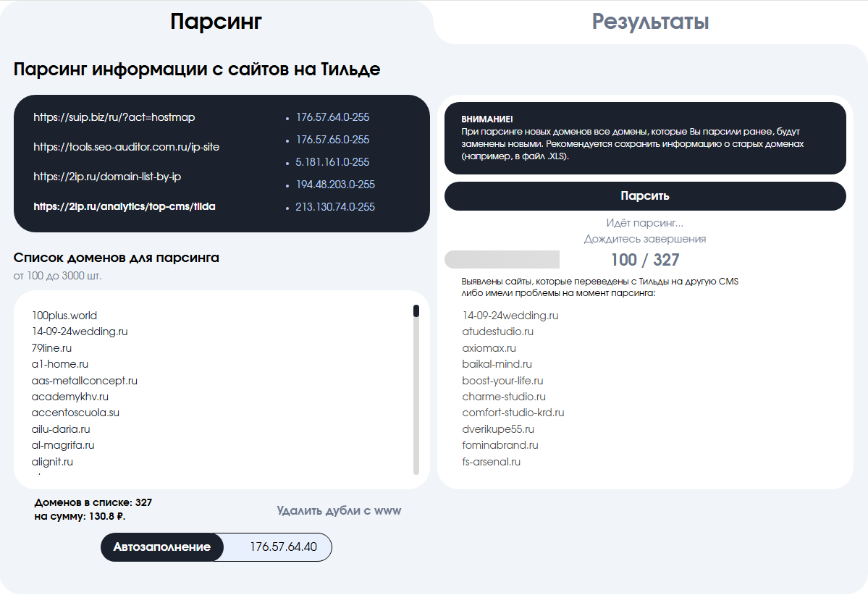Click the ВНИМАНИЕ! warning heading
This screenshot has width=868, height=595.
pyautogui.click(x=487, y=119)
